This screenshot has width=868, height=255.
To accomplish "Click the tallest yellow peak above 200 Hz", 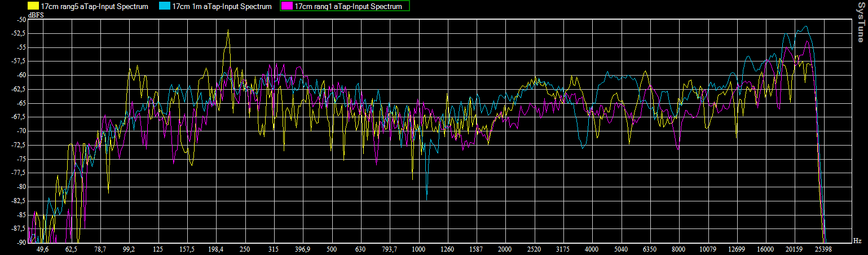I will [228, 30].
